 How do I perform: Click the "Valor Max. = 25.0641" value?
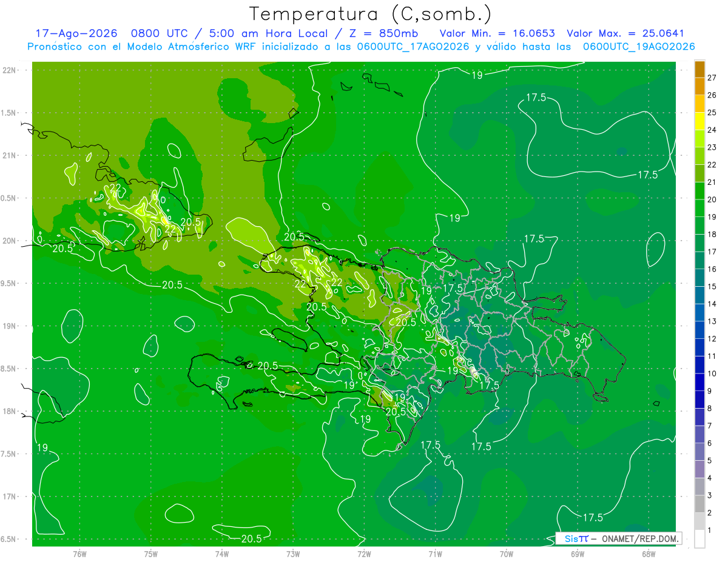(x=625, y=34)
